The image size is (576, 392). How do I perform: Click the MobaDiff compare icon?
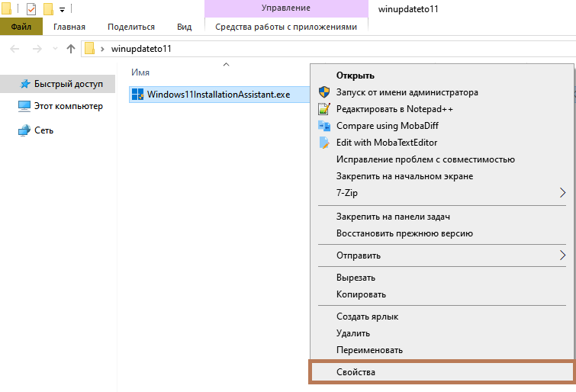click(x=323, y=126)
